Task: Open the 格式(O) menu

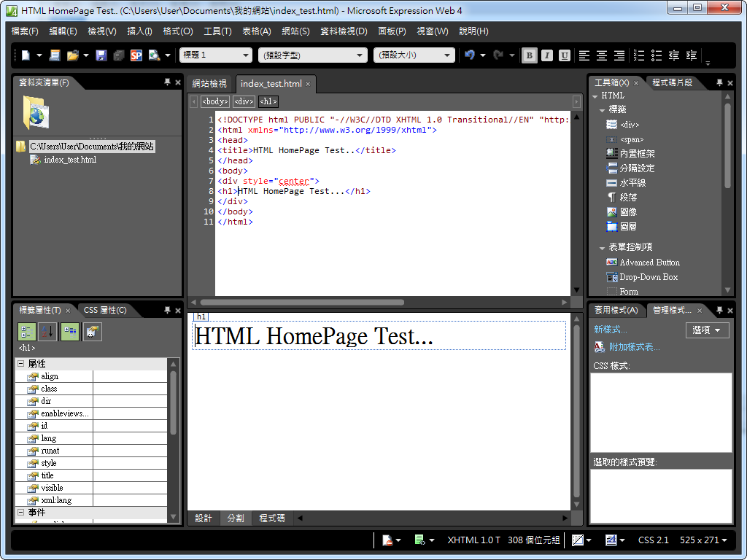Action: pos(178,31)
